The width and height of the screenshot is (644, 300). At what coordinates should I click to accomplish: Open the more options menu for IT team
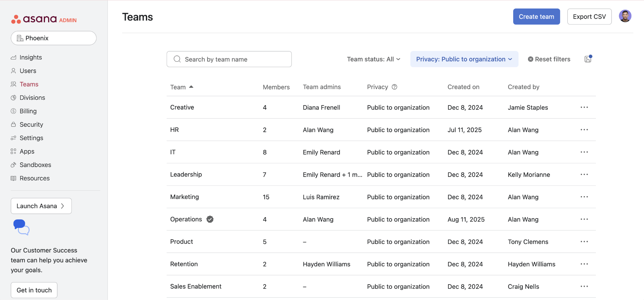tap(584, 152)
